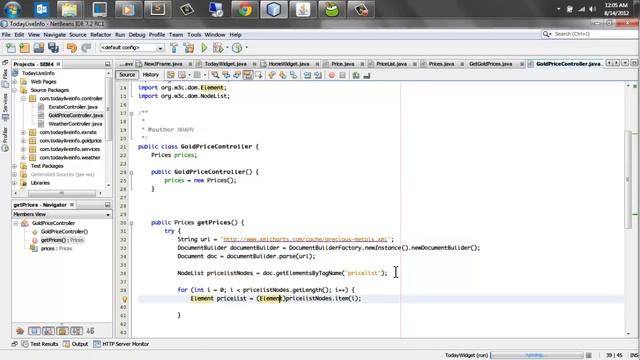
Task: Click the Save All toolbar icon
Action: click(x=53, y=48)
